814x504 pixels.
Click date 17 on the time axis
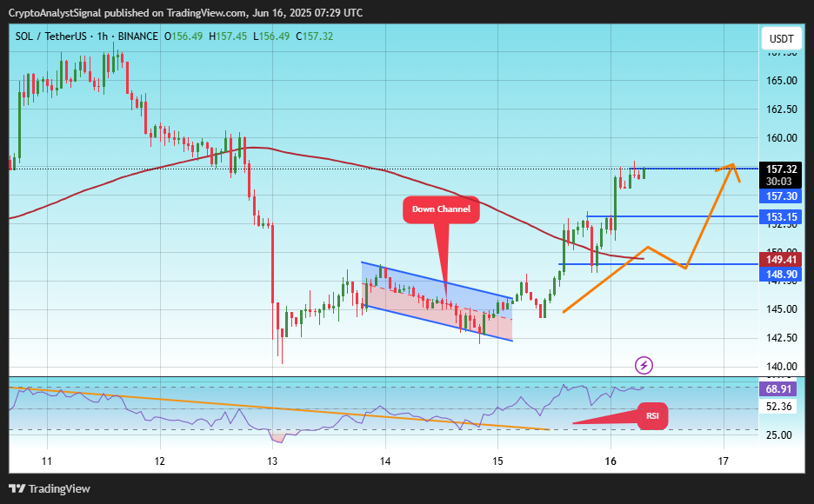724,461
